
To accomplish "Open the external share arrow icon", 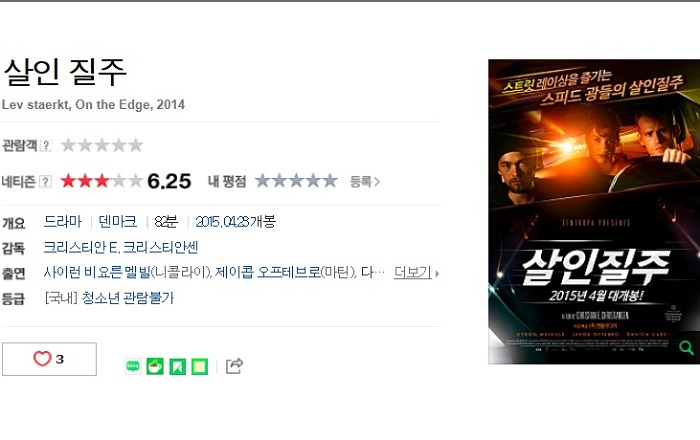I will click(x=234, y=366).
